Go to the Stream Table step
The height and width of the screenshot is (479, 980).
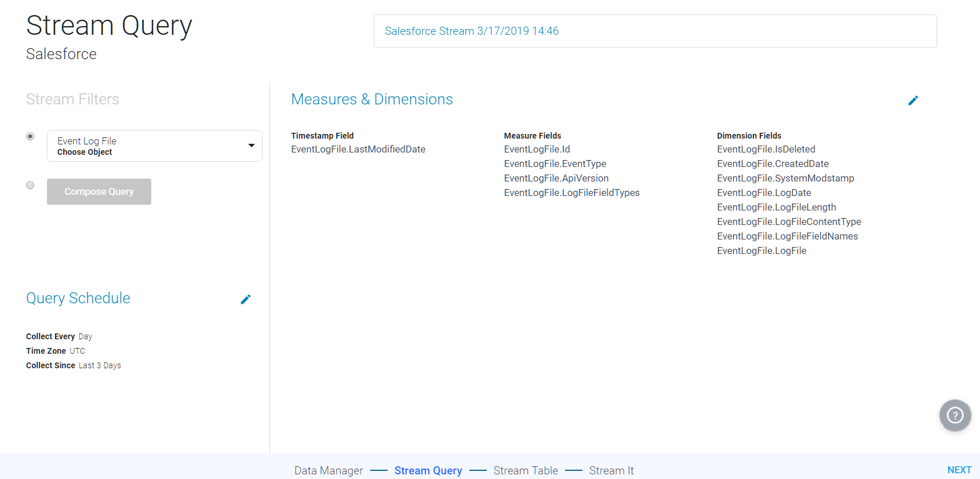(526, 470)
